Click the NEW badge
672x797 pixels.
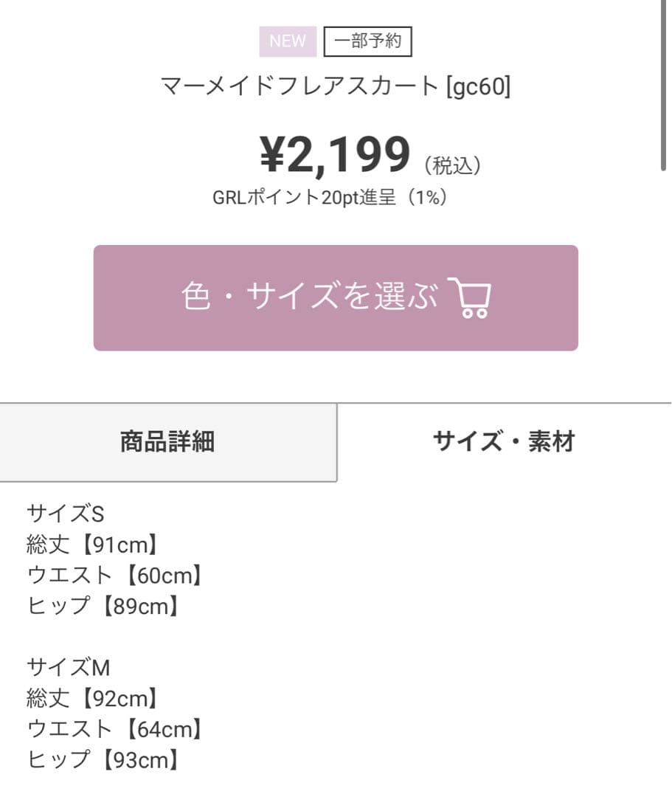click(288, 41)
